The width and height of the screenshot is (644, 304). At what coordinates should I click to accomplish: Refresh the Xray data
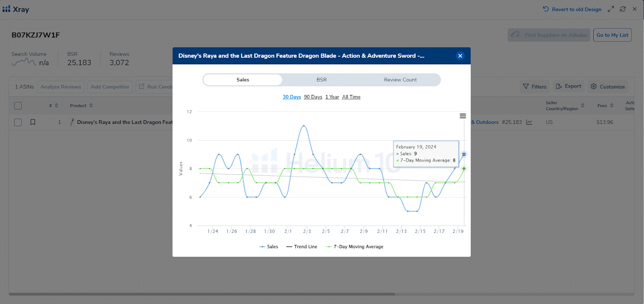tap(623, 9)
